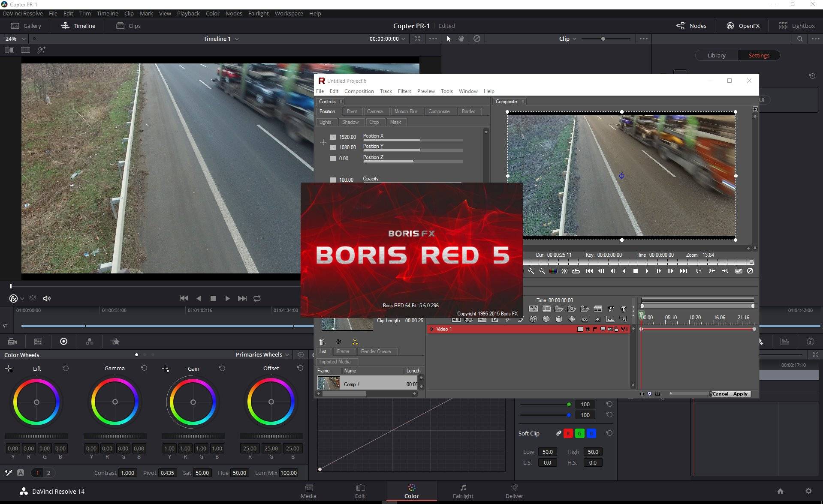Screen dimensions: 823x504
Task: Jump to last frame in Boris preview
Action: click(x=684, y=271)
